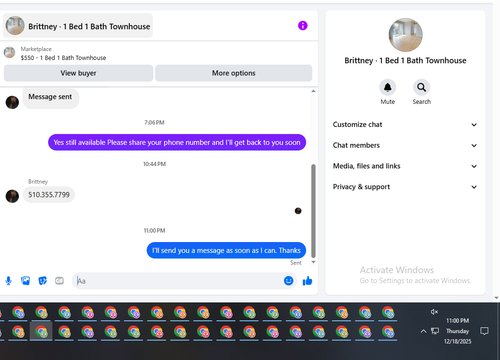500x360 pixels.
Task: Click the 7:06 PM timestamp
Action: pos(154,123)
